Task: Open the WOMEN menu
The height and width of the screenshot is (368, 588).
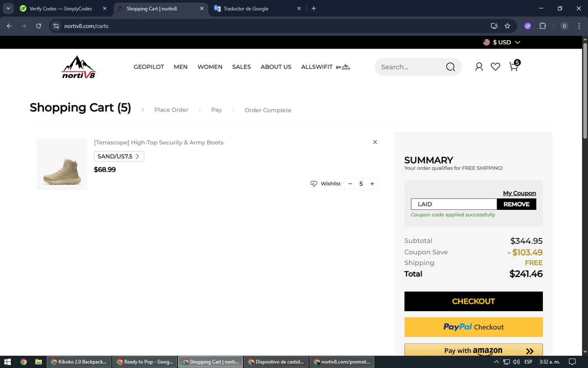Action: pyautogui.click(x=210, y=67)
